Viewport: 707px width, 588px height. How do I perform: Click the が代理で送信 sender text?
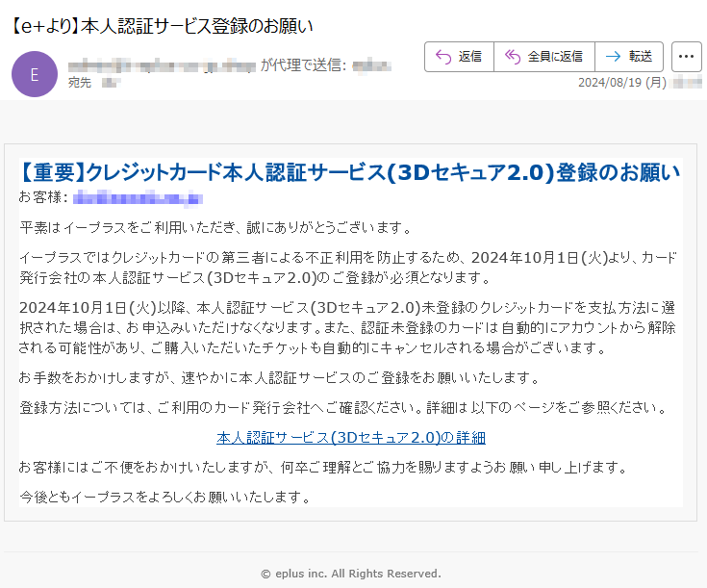pos(303,65)
